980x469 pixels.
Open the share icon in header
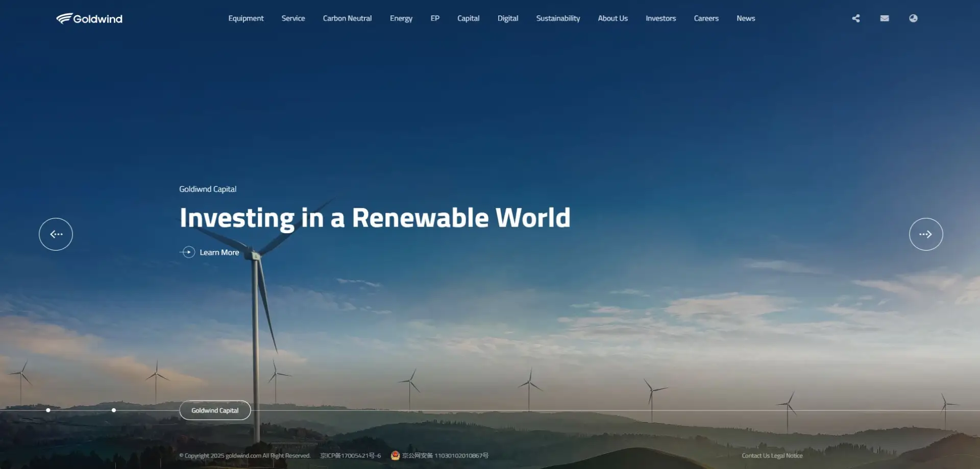coord(856,18)
